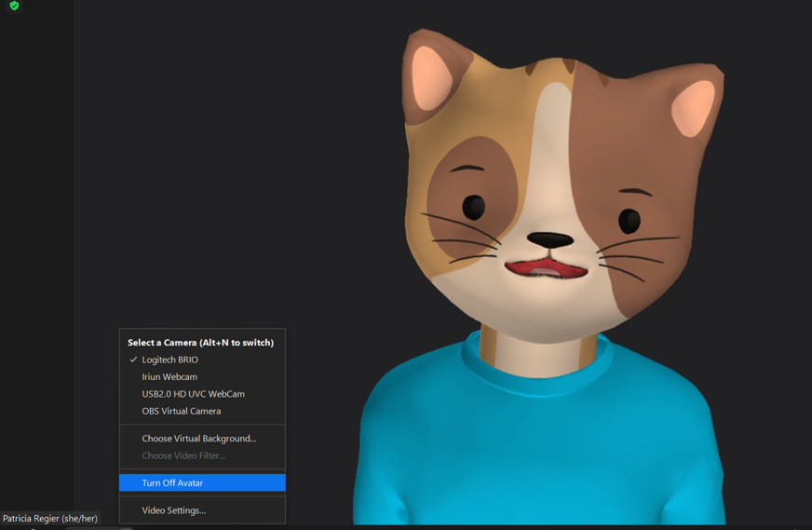
Task: Select Logitech BRIO as the camera
Action: (x=169, y=360)
